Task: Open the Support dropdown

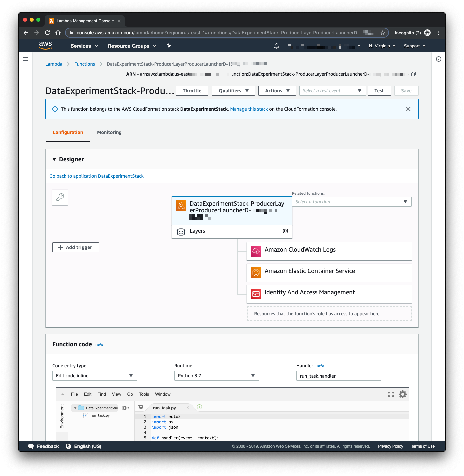Action: coord(415,46)
